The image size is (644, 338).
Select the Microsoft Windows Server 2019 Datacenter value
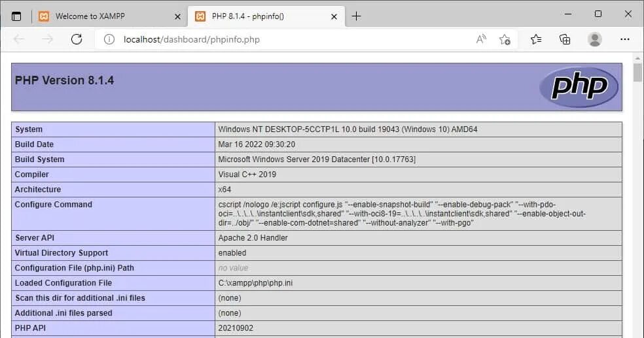(x=317, y=159)
